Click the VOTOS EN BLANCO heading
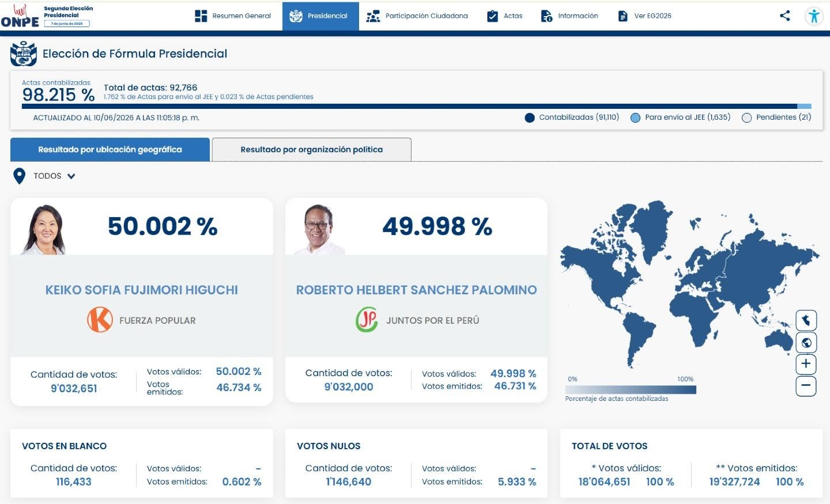This screenshot has height=504, width=830. [64, 446]
